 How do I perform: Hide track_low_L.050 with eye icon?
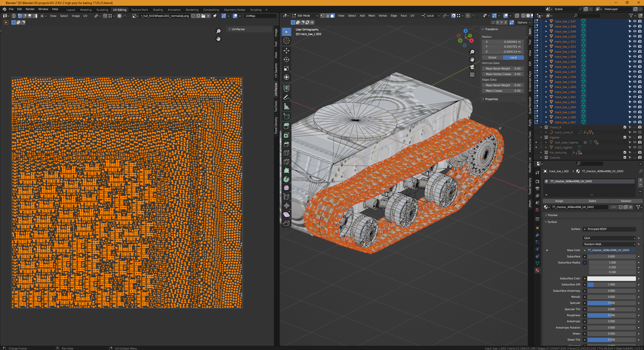pyautogui.click(x=635, y=36)
